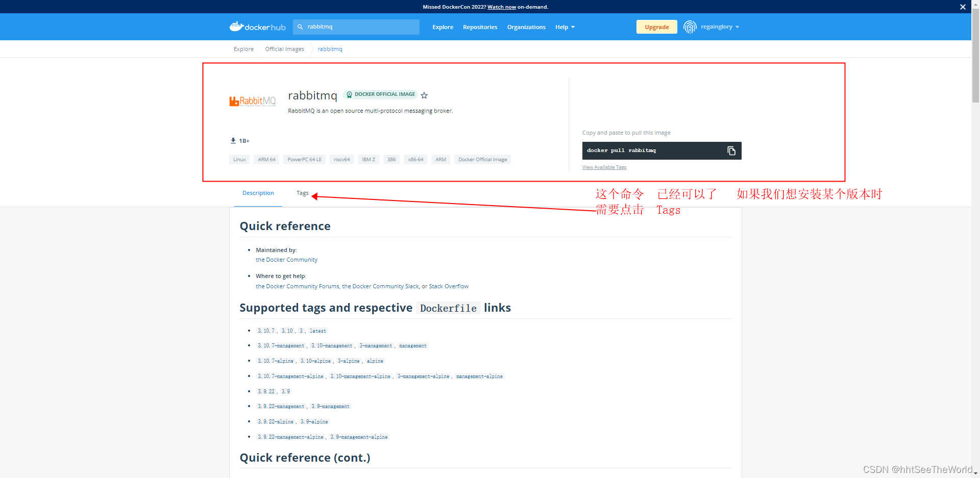The width and height of the screenshot is (980, 478).
Task: Click the 386 tag chip
Action: (x=391, y=160)
